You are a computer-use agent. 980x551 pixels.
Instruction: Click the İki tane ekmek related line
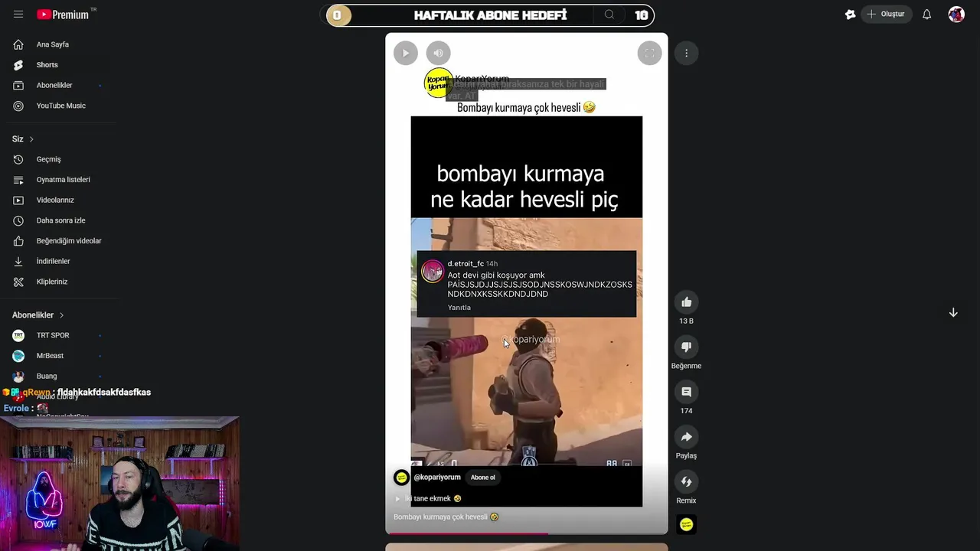click(428, 498)
